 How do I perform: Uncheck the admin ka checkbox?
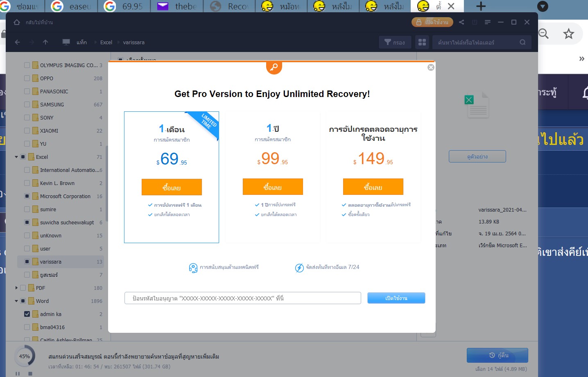[27, 314]
